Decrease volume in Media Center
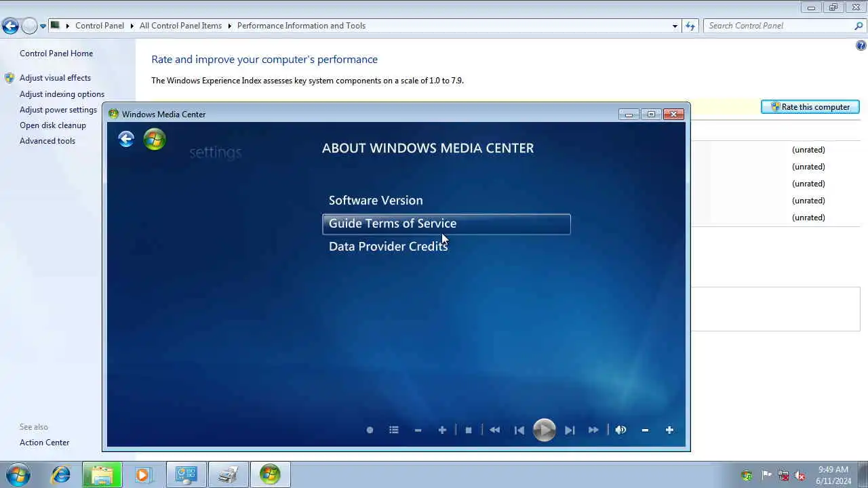 point(645,430)
